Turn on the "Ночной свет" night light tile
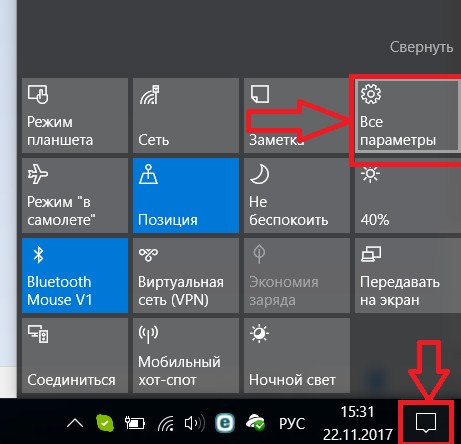Image resolution: width=461 pixels, height=444 pixels. [297, 355]
